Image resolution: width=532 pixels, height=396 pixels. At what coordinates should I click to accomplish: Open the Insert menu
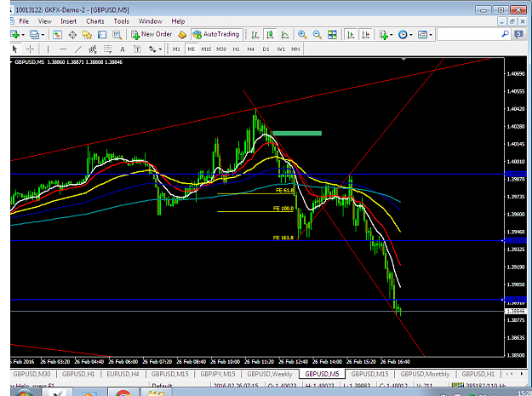69,21
